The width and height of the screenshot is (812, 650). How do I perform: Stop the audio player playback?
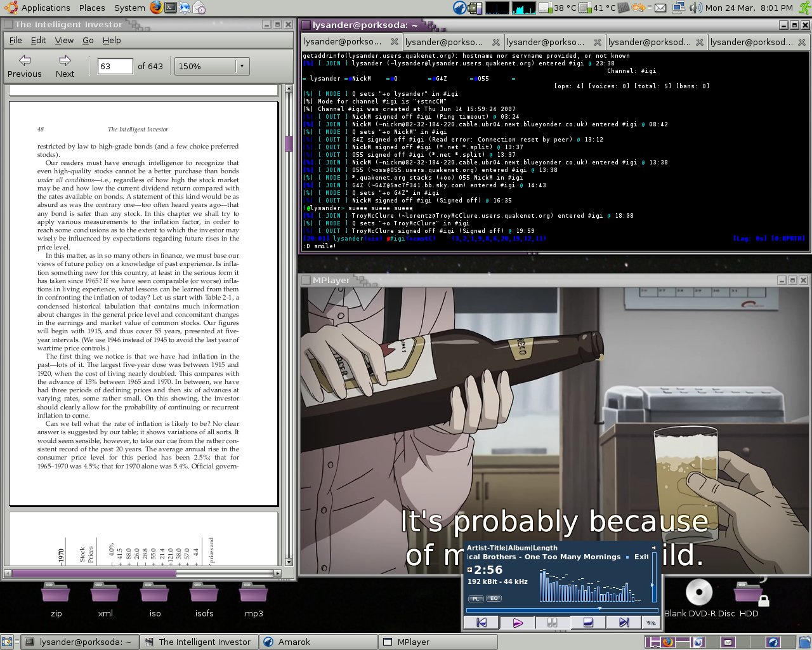[x=588, y=623]
